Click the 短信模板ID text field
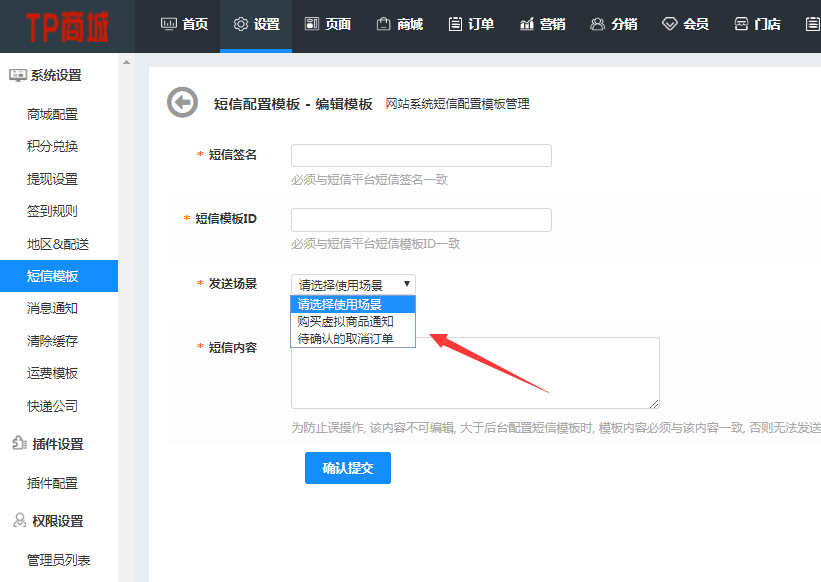The image size is (821, 582). 421,219
